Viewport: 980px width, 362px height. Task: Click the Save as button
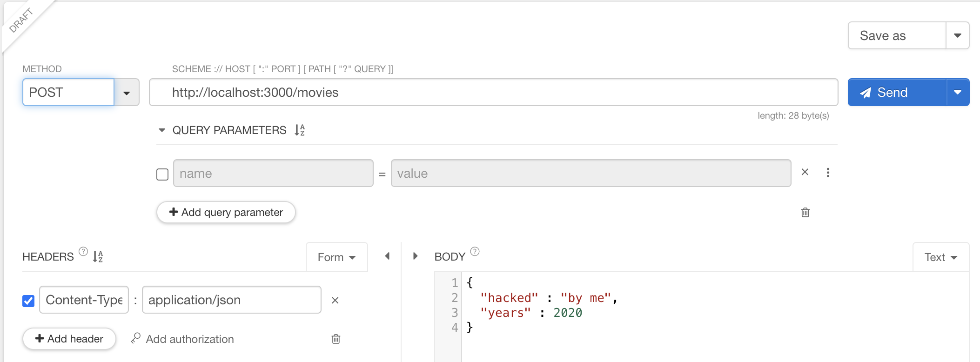click(897, 35)
